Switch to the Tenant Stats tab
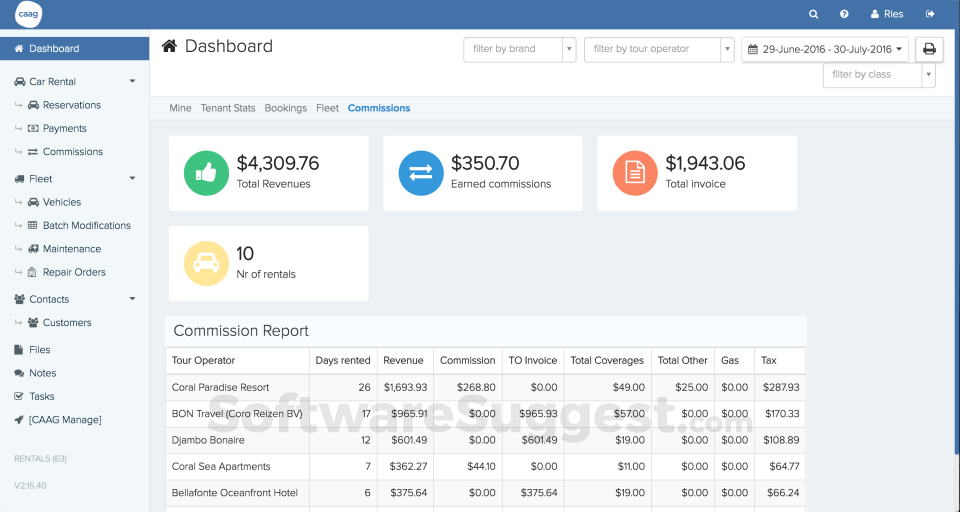960x512 pixels. tap(228, 108)
